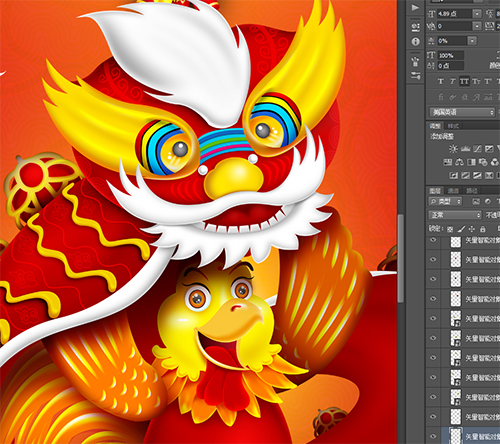Add a Brightness/Contrast adjustment (sun icon)
This screenshot has height=444, width=500.
pos(453,149)
